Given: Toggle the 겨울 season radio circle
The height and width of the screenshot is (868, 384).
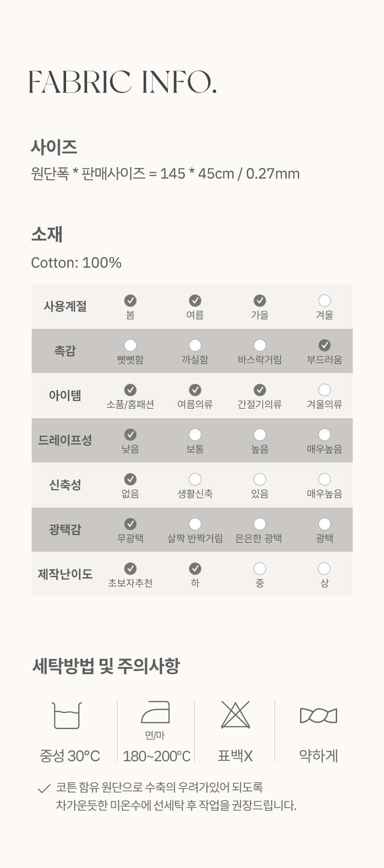Looking at the screenshot, I should (325, 301).
